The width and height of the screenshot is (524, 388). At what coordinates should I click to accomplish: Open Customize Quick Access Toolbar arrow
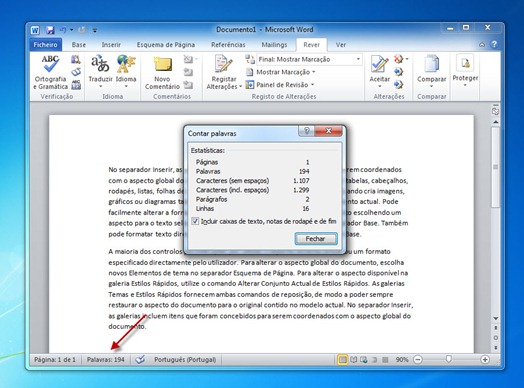(x=95, y=30)
